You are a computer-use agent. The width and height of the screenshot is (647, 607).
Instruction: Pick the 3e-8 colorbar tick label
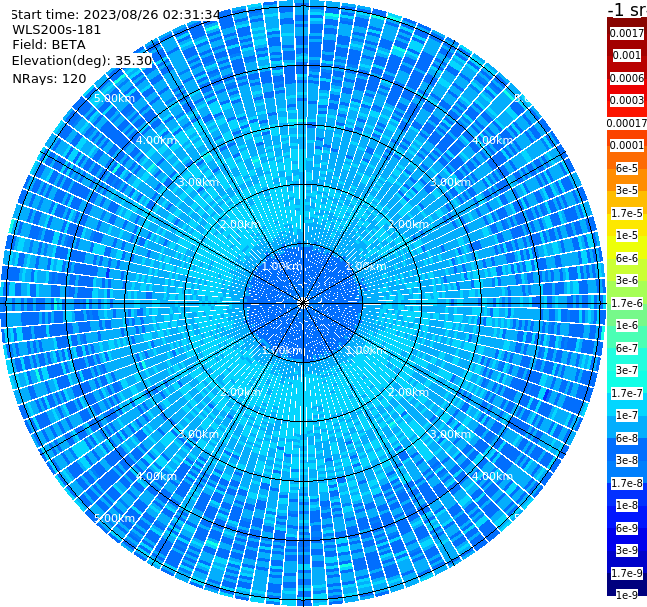[627, 460]
